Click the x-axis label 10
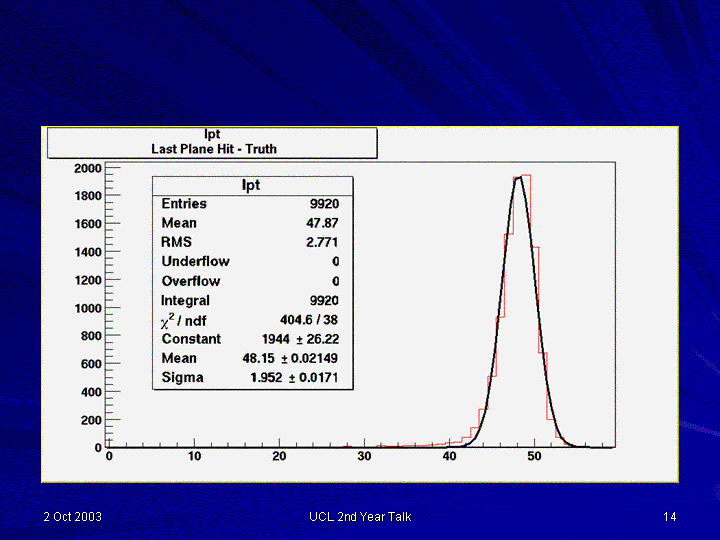720x540 pixels. [x=194, y=456]
